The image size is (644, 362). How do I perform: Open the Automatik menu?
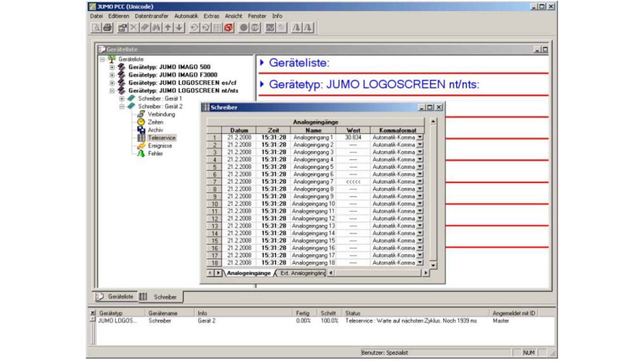186,16
